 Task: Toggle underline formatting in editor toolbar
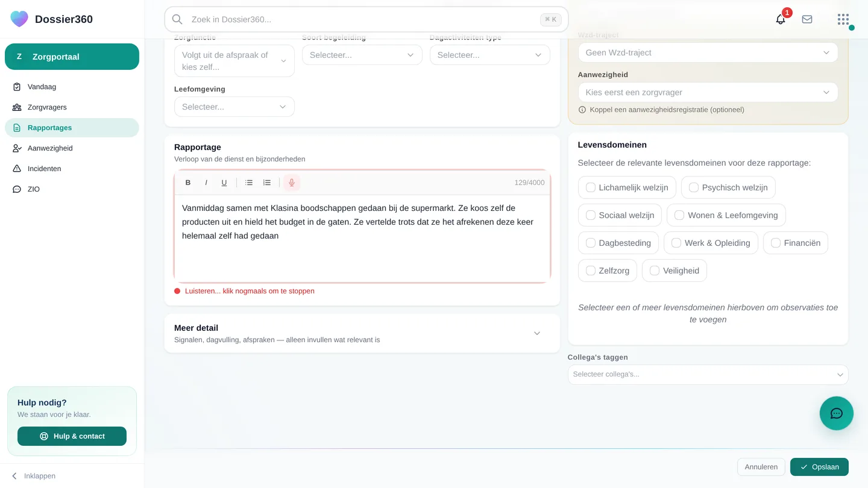(x=224, y=183)
